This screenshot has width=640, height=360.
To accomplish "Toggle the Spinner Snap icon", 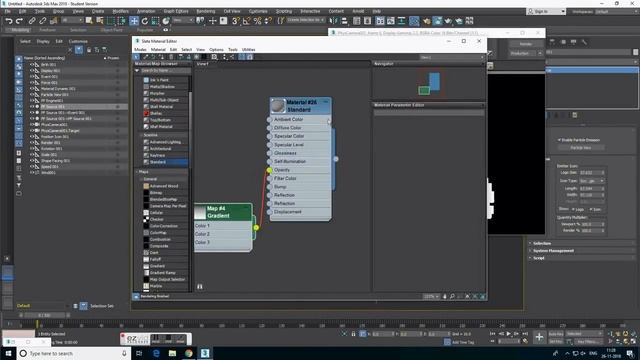I will (x=268, y=21).
